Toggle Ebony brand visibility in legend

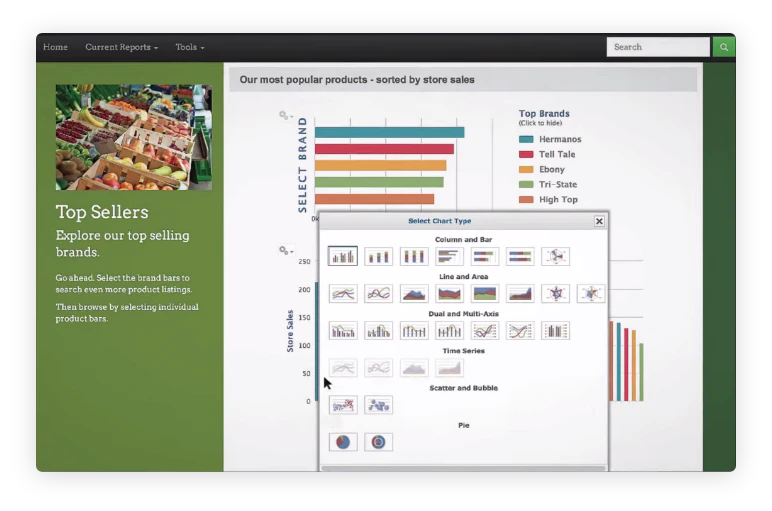[x=542, y=169]
